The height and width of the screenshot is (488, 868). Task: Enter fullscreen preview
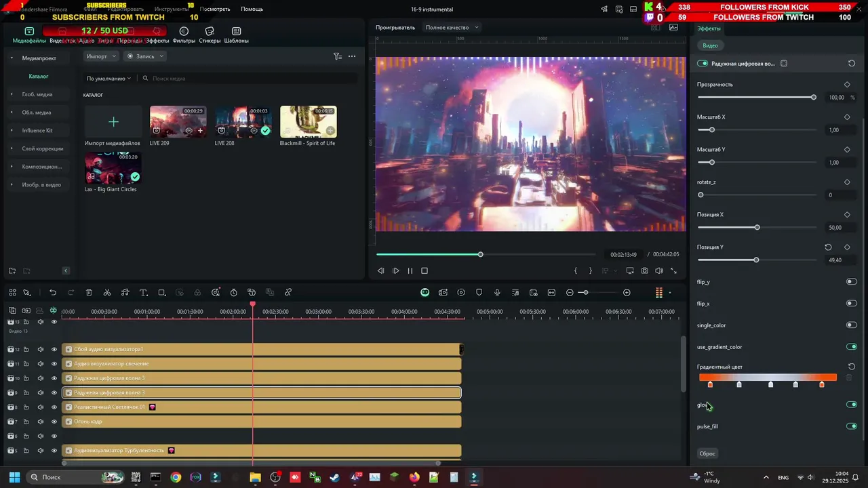pos(673,270)
